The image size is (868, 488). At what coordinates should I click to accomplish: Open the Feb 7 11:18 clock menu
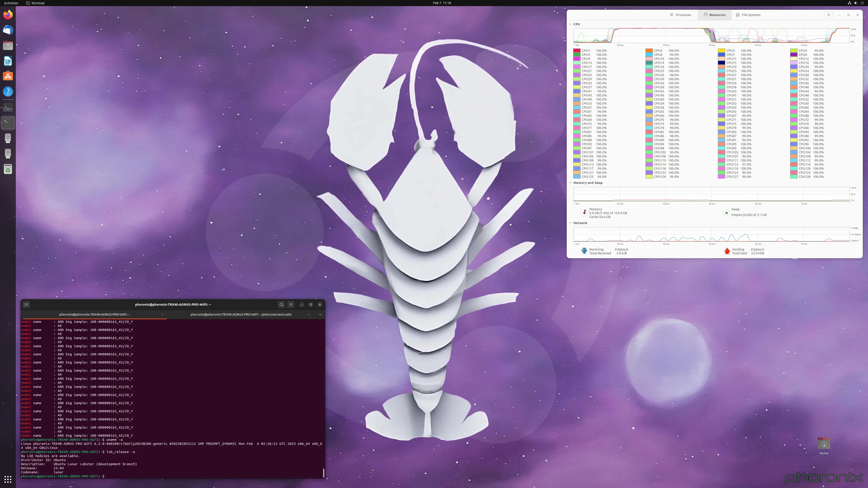(442, 3)
